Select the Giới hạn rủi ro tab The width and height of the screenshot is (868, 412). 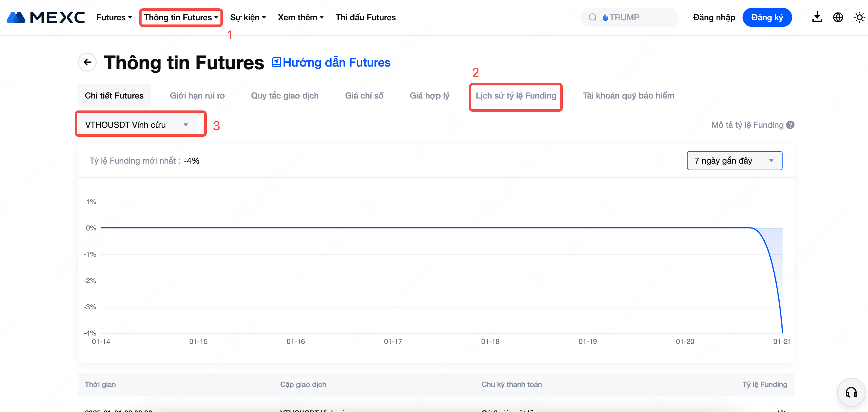(197, 96)
